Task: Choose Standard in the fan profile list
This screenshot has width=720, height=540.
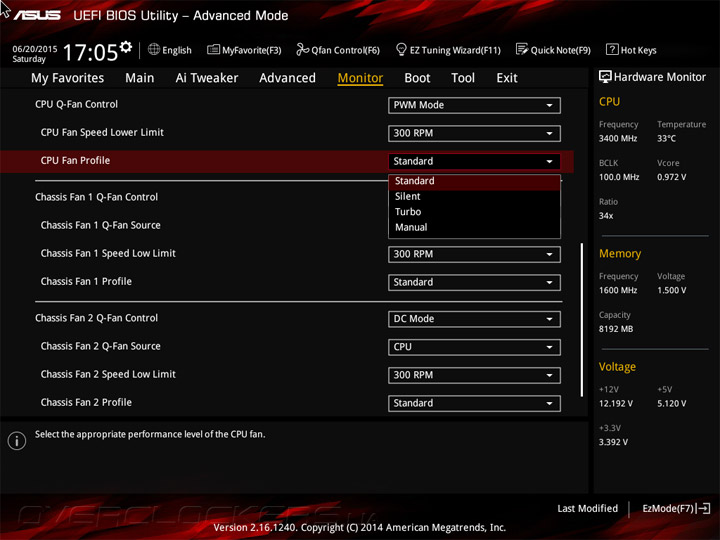Action: point(474,181)
